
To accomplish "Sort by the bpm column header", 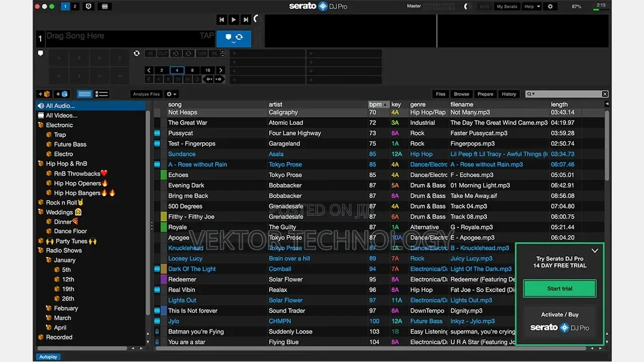I will pos(378,105).
